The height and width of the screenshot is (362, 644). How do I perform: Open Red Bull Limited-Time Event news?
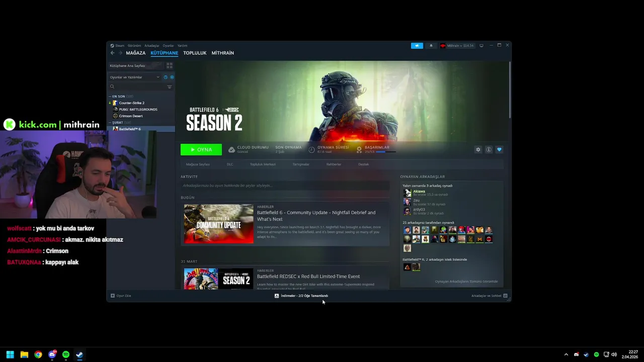tap(308, 277)
